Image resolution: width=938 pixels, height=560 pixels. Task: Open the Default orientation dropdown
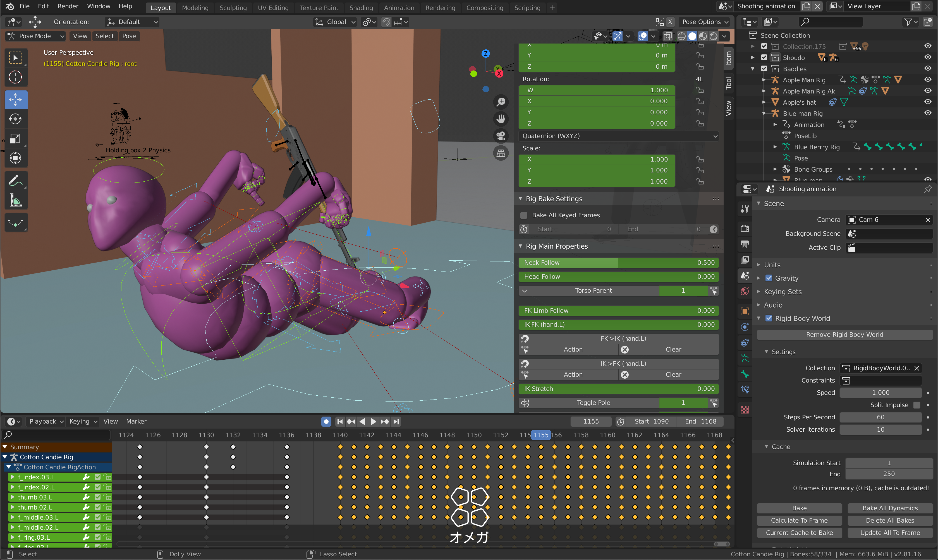(132, 22)
